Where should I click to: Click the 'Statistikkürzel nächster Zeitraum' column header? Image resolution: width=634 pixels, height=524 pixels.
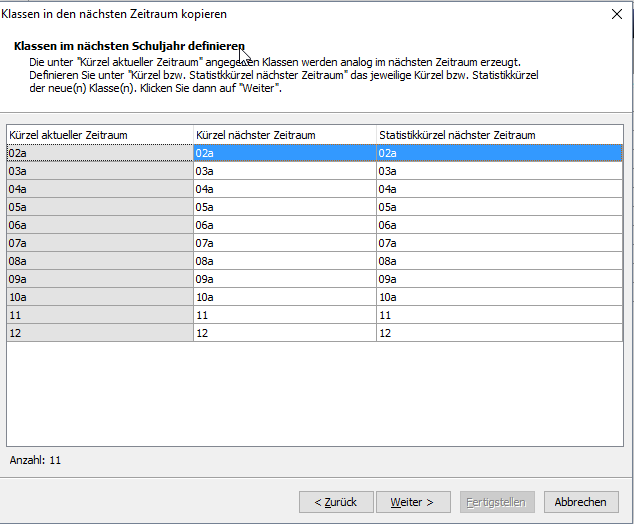tap(499, 135)
